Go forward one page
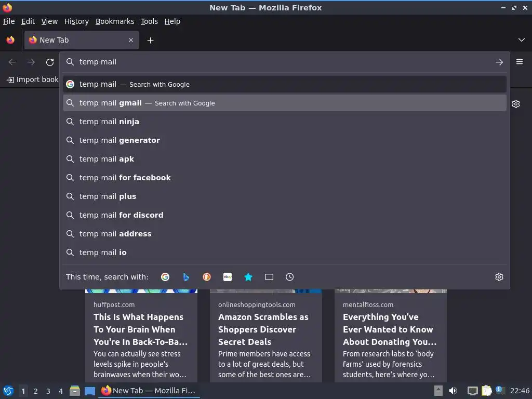 [x=31, y=62]
